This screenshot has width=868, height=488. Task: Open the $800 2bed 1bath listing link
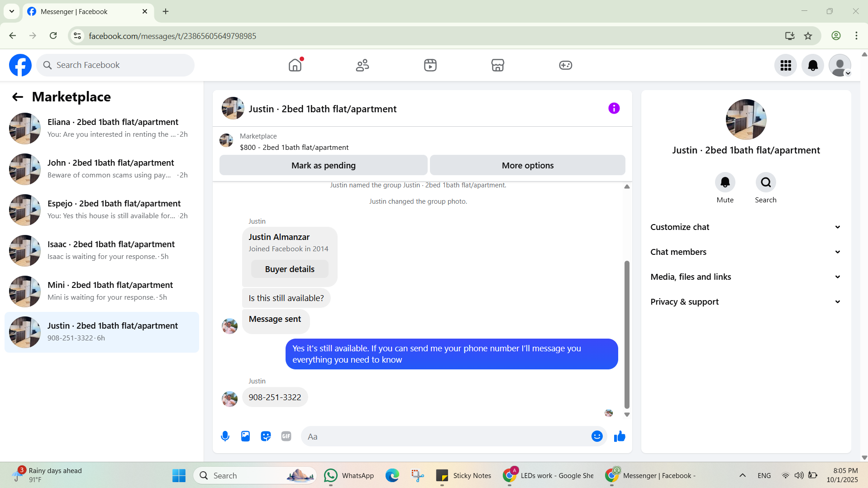[294, 148]
